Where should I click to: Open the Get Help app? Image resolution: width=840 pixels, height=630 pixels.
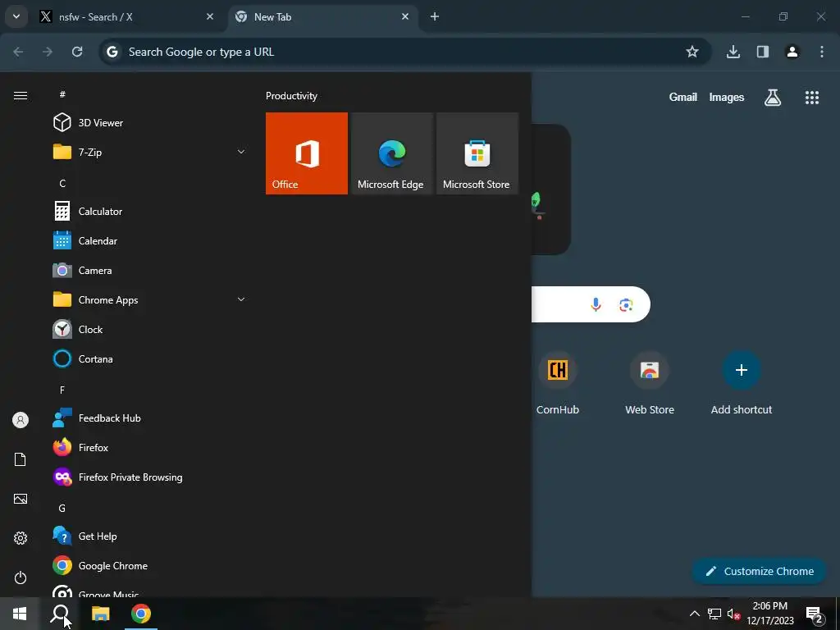coord(150,536)
